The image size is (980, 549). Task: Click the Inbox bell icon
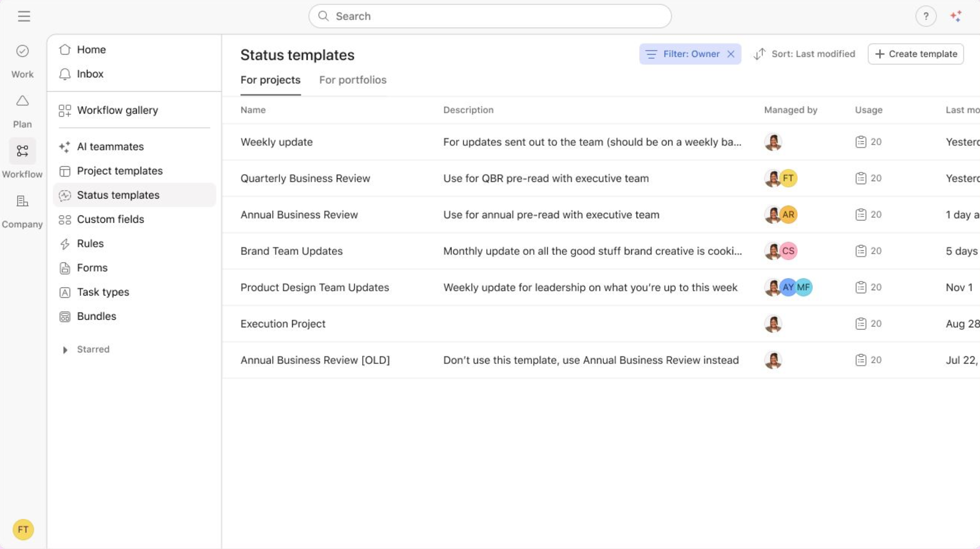coord(65,74)
